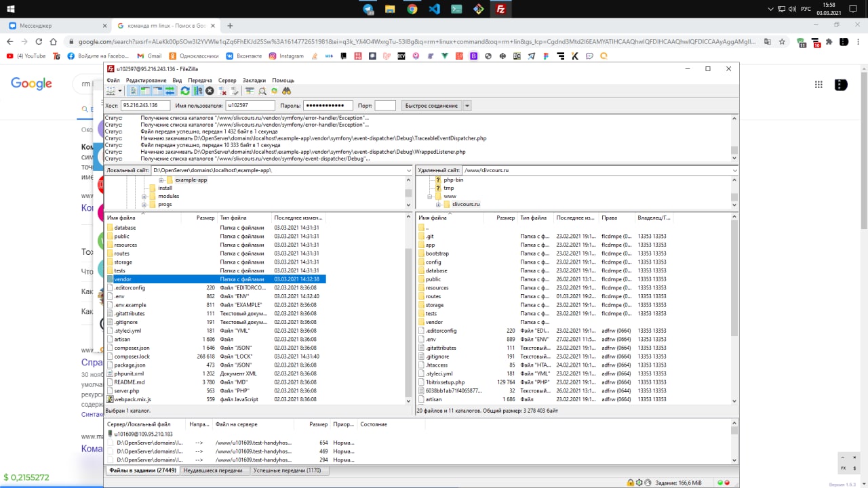The image size is (868, 488).
Task: Open the quick connect history dropdown
Action: 467,106
